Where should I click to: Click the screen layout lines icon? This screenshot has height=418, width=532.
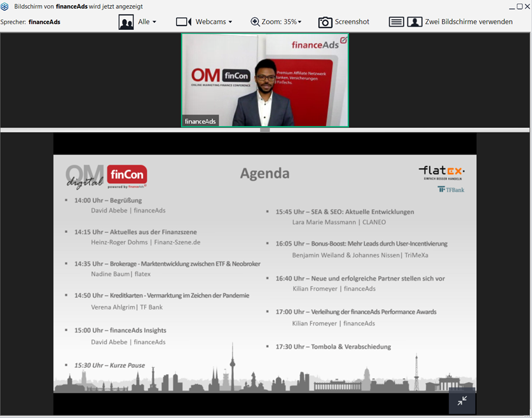coord(396,22)
